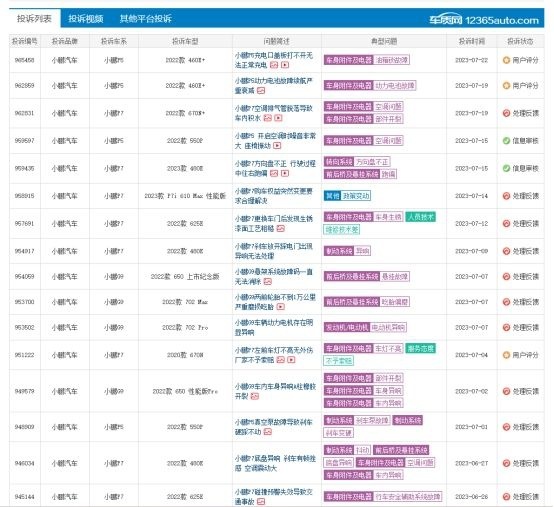Open P7 碰撞预警失效 complaint link

click(x=274, y=496)
